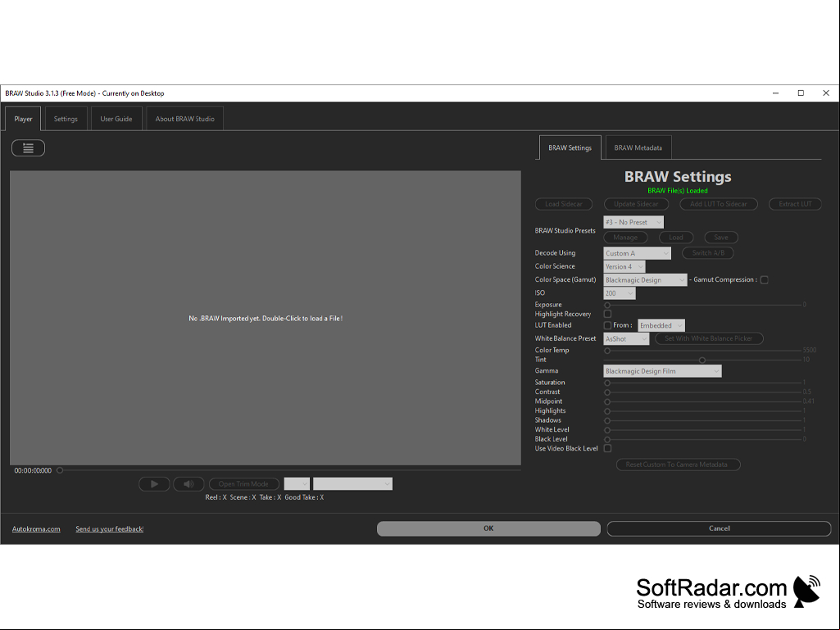Screen dimensions: 840x630
Task: Click the Midpoint slider handle
Action: coord(607,401)
